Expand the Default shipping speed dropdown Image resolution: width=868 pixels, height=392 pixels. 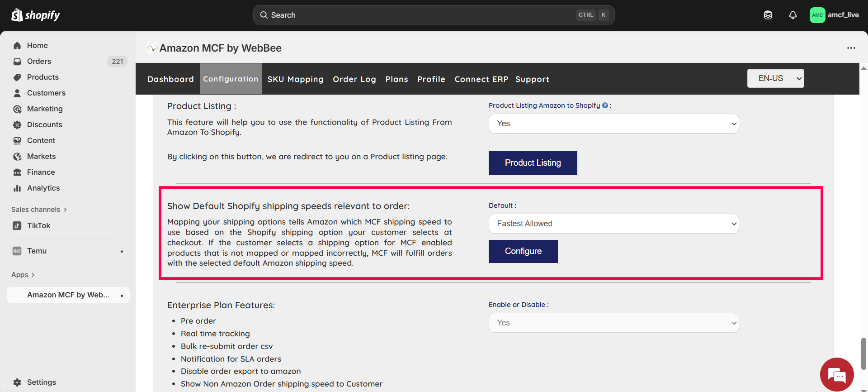[613, 224]
